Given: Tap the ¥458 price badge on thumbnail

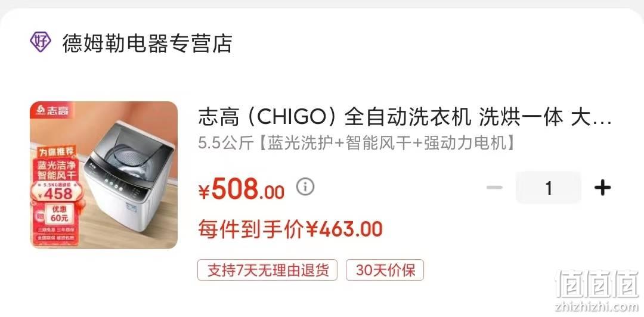Looking at the screenshot, I should point(56,192).
